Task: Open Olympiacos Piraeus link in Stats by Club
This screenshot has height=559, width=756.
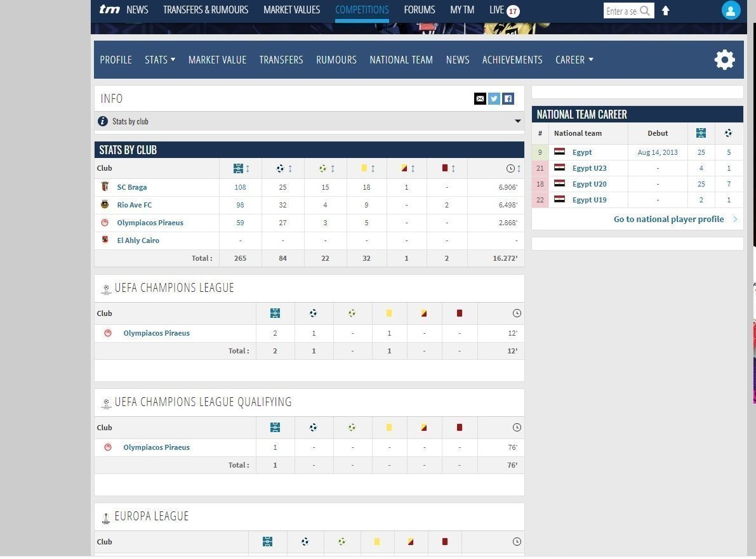Action: 150,223
